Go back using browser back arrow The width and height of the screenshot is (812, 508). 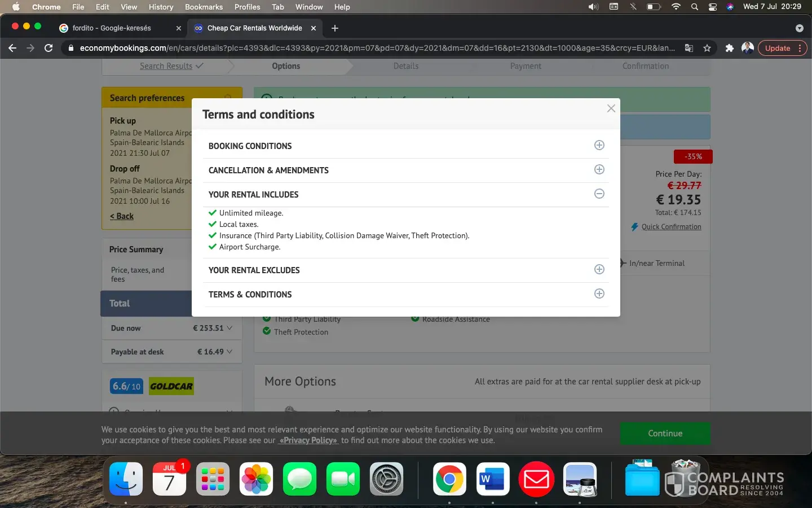pyautogui.click(x=12, y=48)
